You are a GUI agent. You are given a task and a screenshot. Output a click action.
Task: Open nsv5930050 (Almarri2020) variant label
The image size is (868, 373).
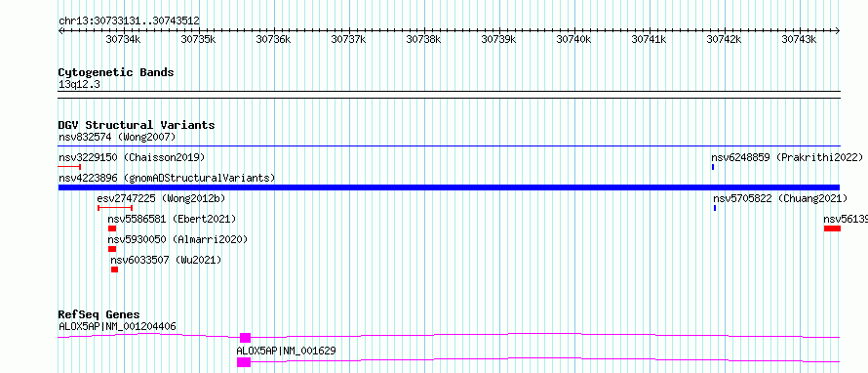[178, 239]
